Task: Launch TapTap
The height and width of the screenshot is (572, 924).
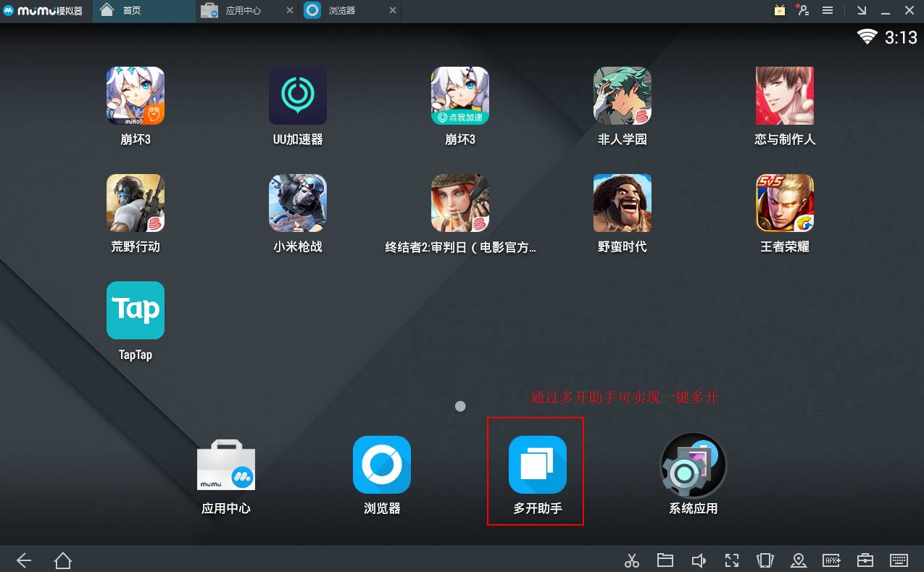Action: click(135, 310)
